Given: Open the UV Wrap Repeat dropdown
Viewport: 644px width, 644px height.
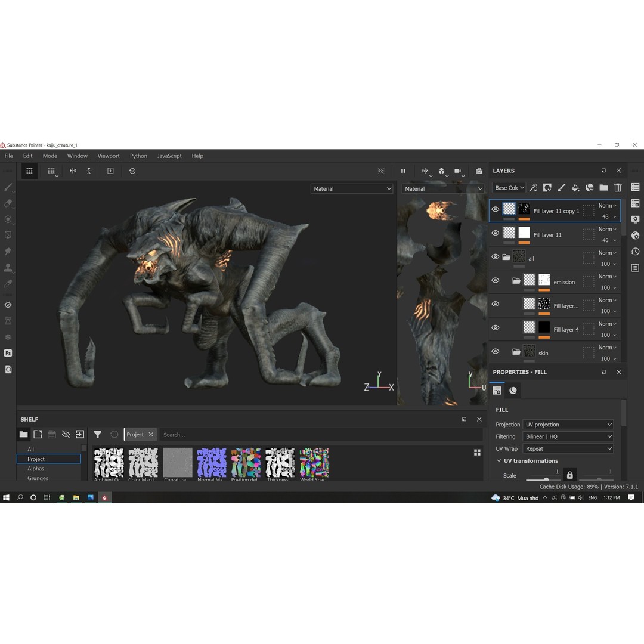Looking at the screenshot, I should [x=568, y=448].
